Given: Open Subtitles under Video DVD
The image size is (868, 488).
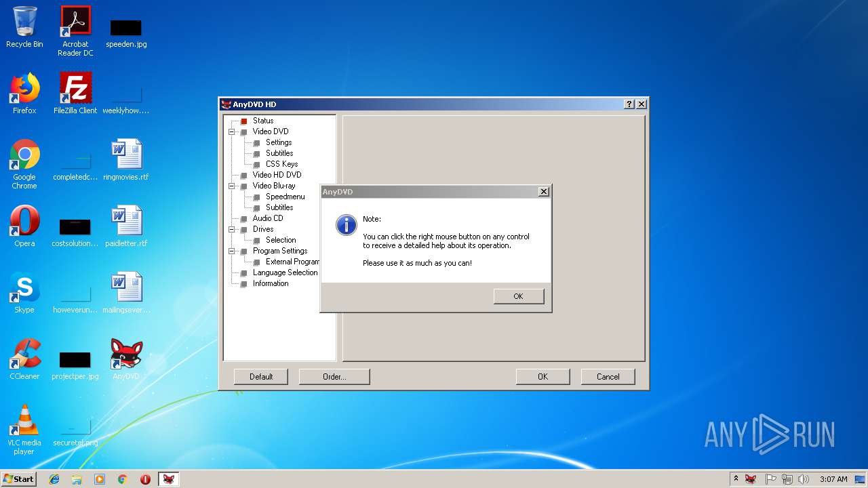Looking at the screenshot, I should pyautogui.click(x=279, y=153).
